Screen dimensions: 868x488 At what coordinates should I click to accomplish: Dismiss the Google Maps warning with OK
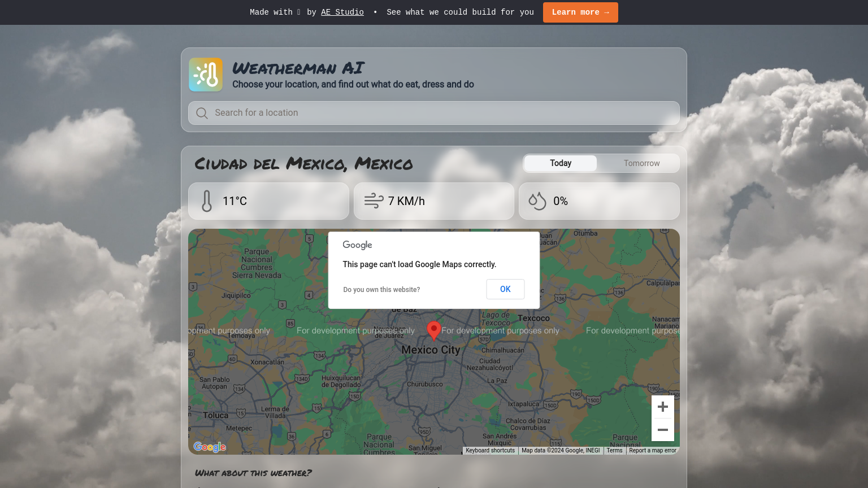pyautogui.click(x=505, y=289)
